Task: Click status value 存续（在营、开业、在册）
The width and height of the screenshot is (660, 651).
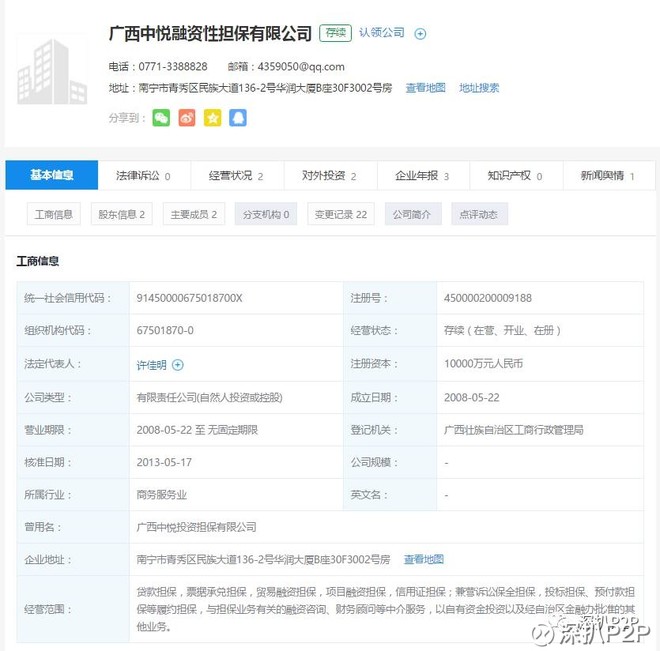Action: [x=502, y=330]
